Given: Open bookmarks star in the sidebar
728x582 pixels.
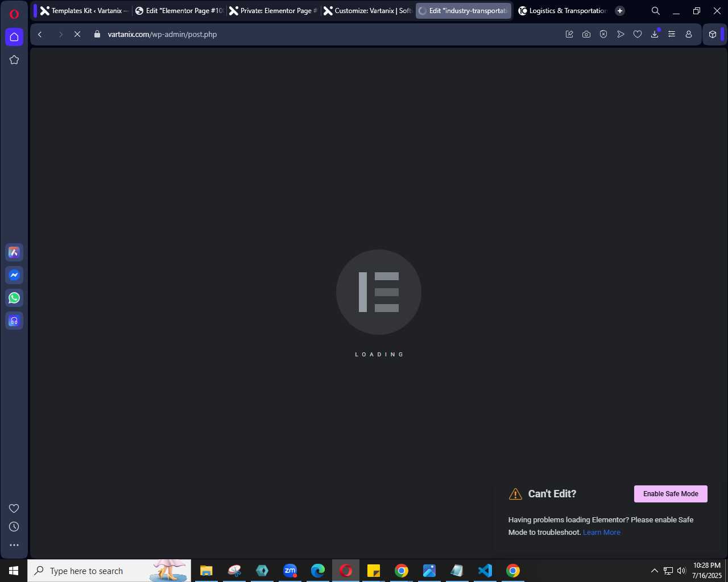Looking at the screenshot, I should click(x=14, y=60).
